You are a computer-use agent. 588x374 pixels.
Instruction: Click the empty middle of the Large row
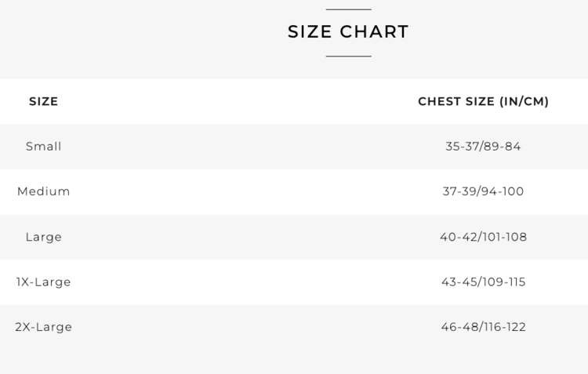[251, 237]
